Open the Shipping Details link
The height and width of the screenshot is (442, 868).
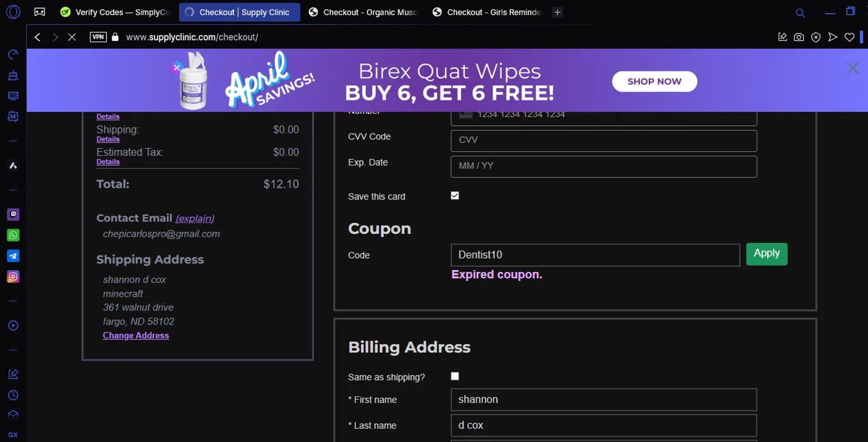(108, 139)
